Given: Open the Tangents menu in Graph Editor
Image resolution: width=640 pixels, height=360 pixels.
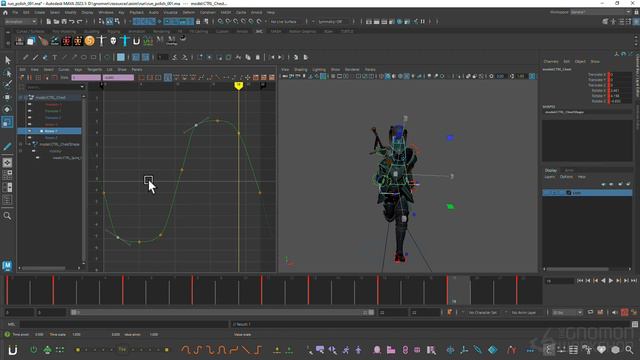Looking at the screenshot, I should point(95,69).
